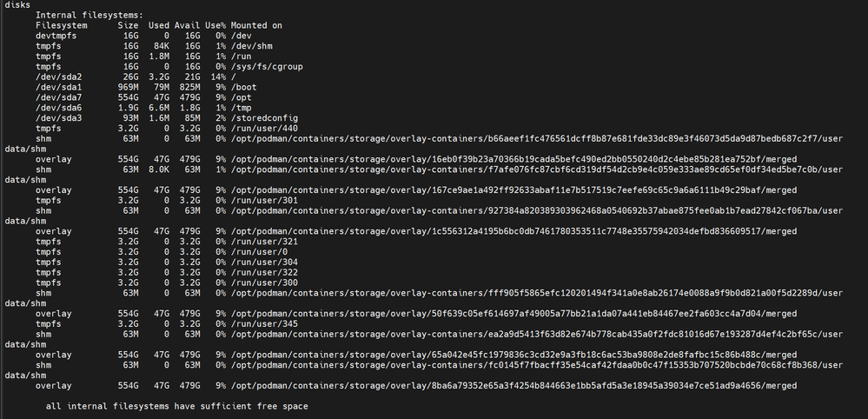Click the /run/user/301 mount path
The width and height of the screenshot is (868, 419).
(264, 200)
